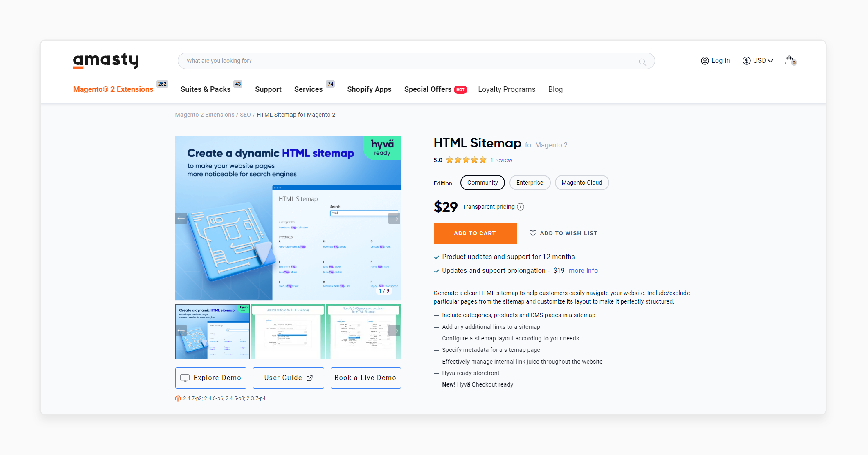Select the Enterprise edition radio button

click(x=529, y=183)
